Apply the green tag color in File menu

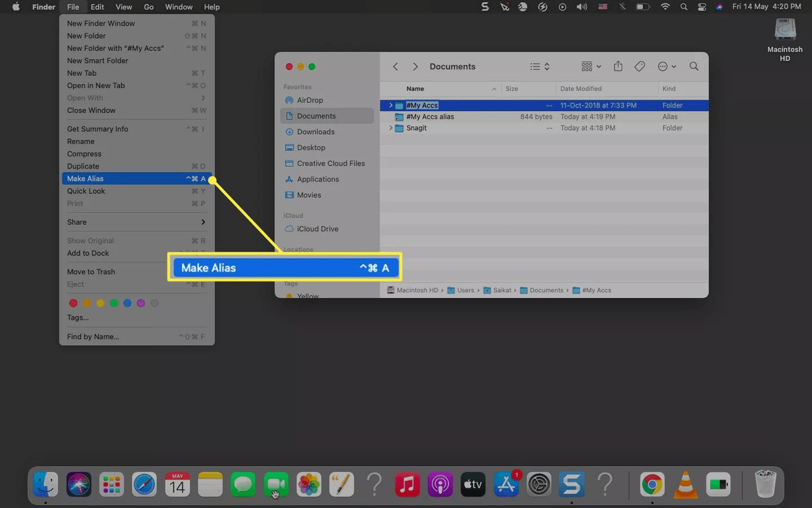tap(114, 303)
